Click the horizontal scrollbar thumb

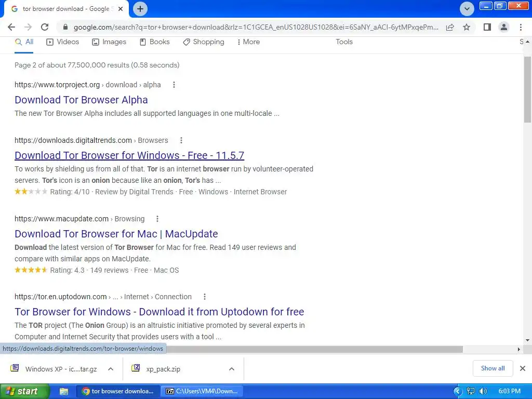(x=314, y=349)
